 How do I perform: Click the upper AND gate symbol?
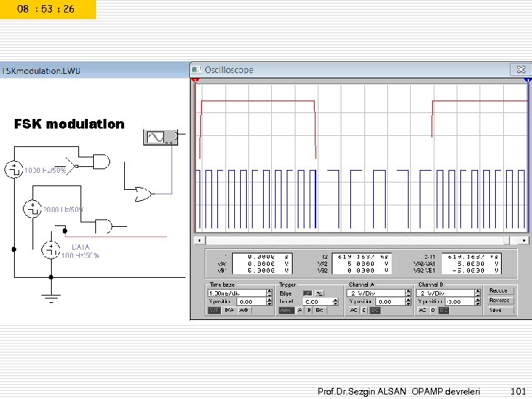[x=100, y=160]
